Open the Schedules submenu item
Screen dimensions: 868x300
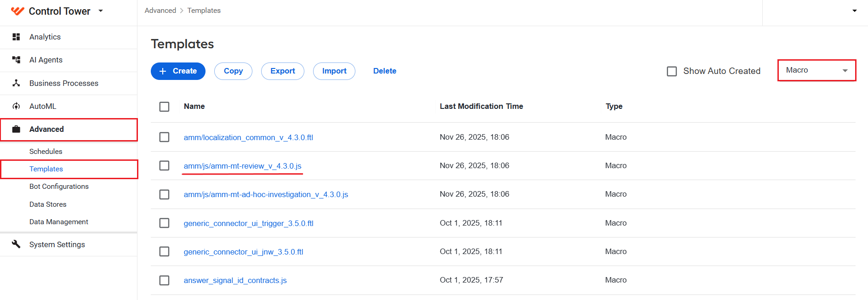coord(46,151)
